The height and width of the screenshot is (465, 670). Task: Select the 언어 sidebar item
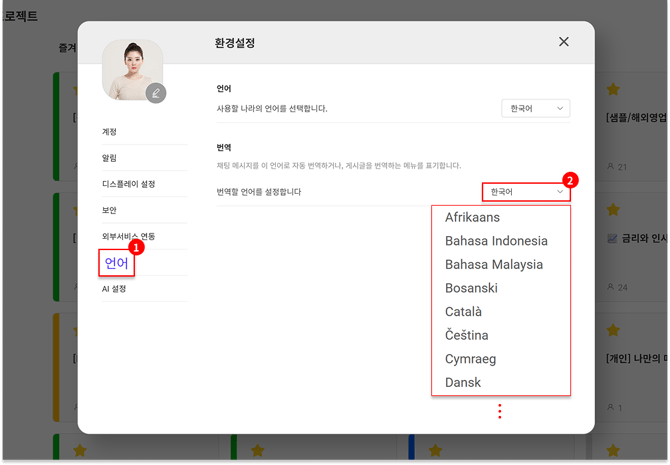[117, 263]
